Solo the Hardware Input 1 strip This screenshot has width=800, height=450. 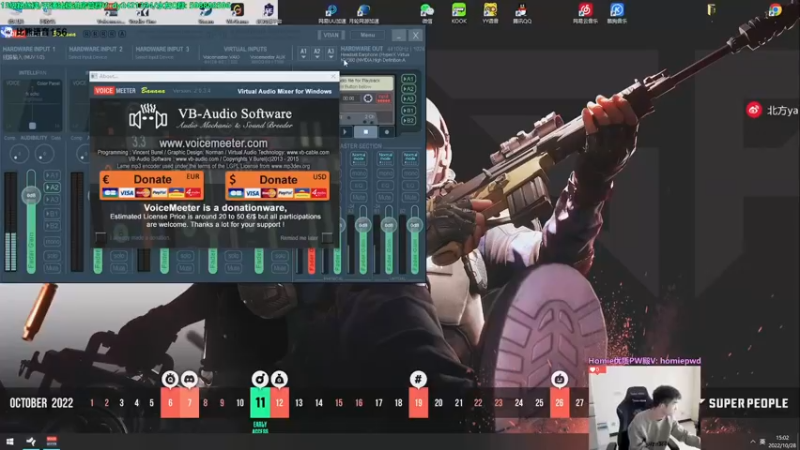click(52, 256)
